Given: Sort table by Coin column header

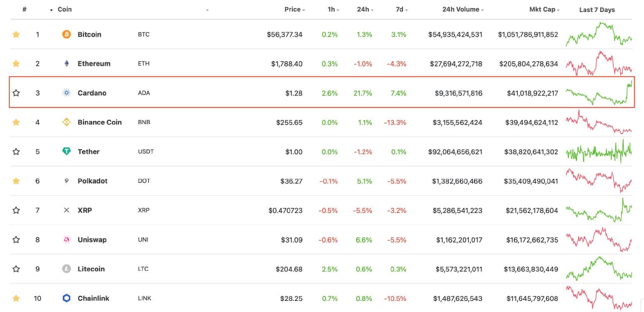Looking at the screenshot, I should click(x=64, y=9).
